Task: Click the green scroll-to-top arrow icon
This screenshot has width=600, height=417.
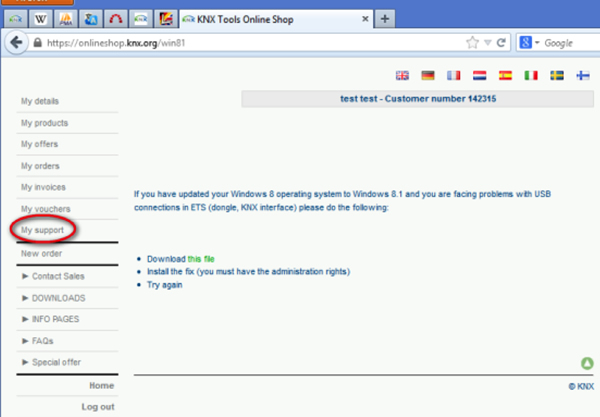Action: pos(587,363)
